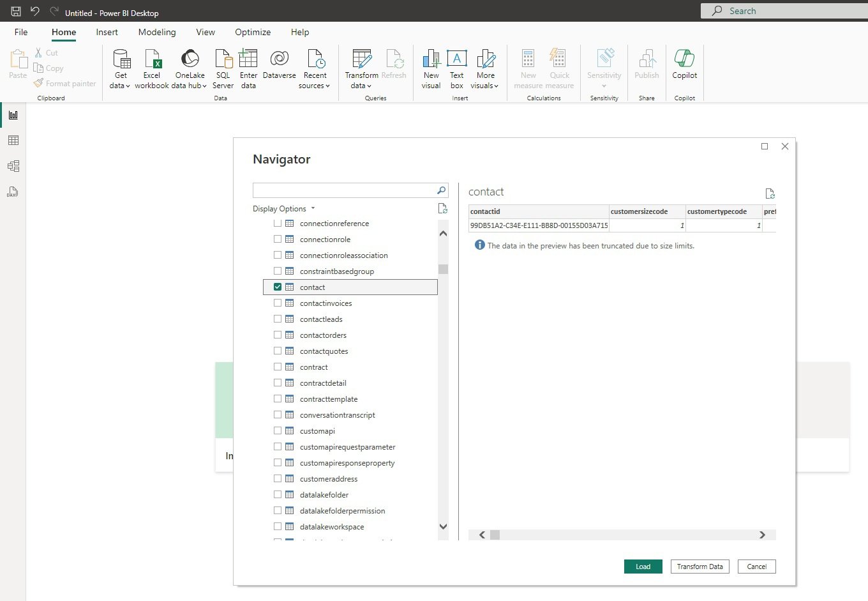
Task: Insert a Text box
Action: click(x=456, y=69)
